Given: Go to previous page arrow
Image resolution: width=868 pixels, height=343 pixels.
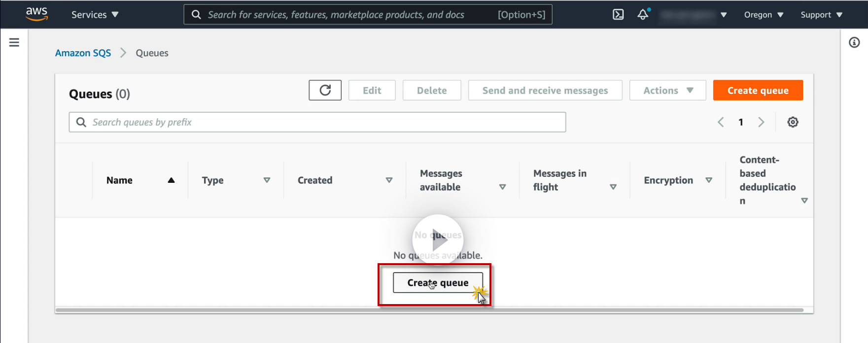Looking at the screenshot, I should click(x=721, y=122).
